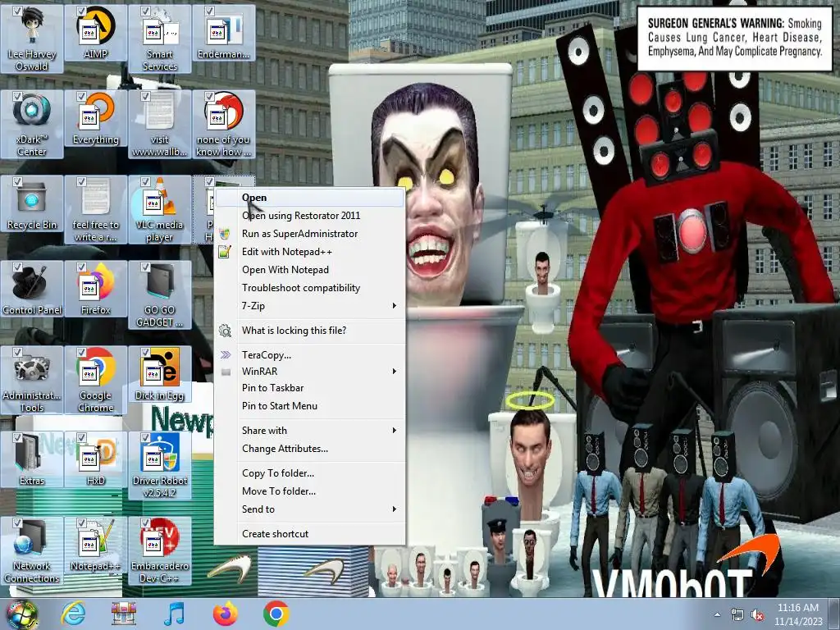Toggle the checkbox on AIMP icon

click(x=81, y=11)
